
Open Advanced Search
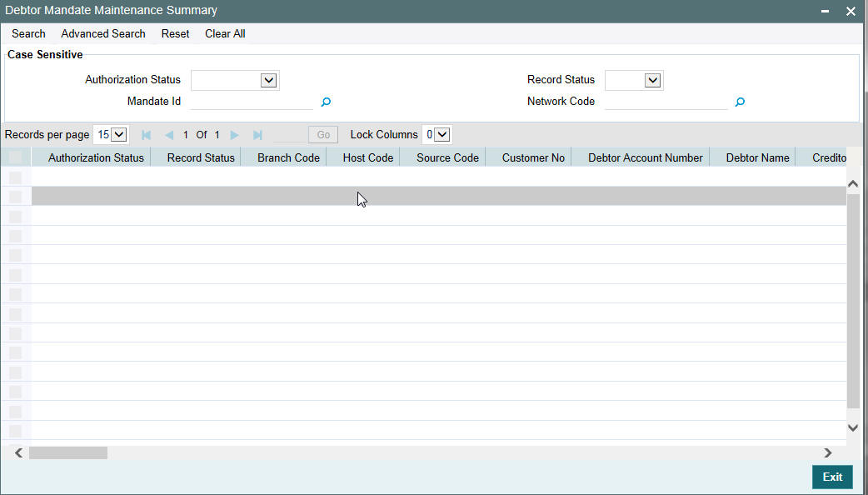point(103,34)
